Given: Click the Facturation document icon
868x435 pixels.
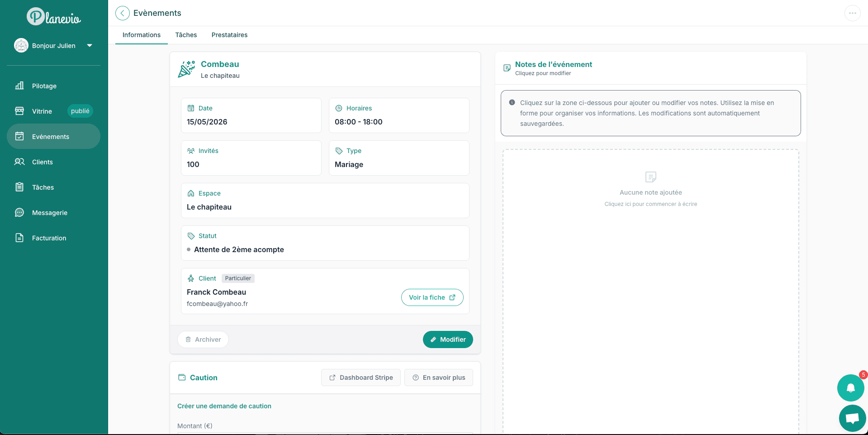Looking at the screenshot, I should [x=19, y=238].
